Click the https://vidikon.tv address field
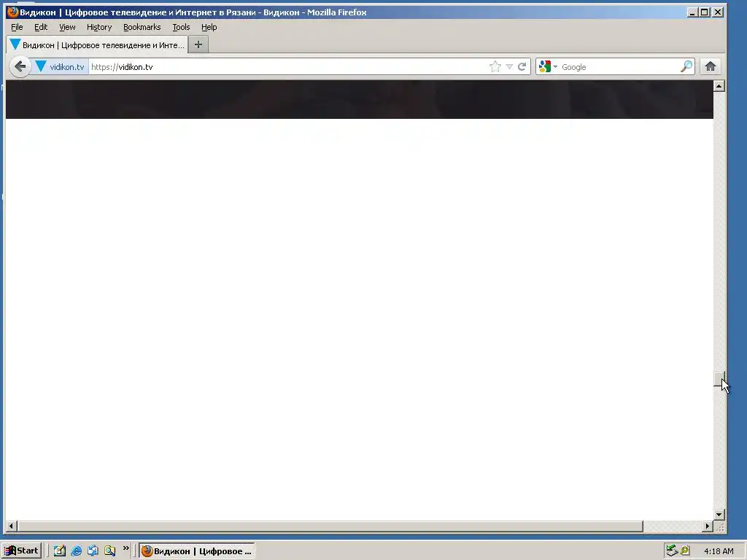This screenshot has height=560, width=747. click(288, 66)
